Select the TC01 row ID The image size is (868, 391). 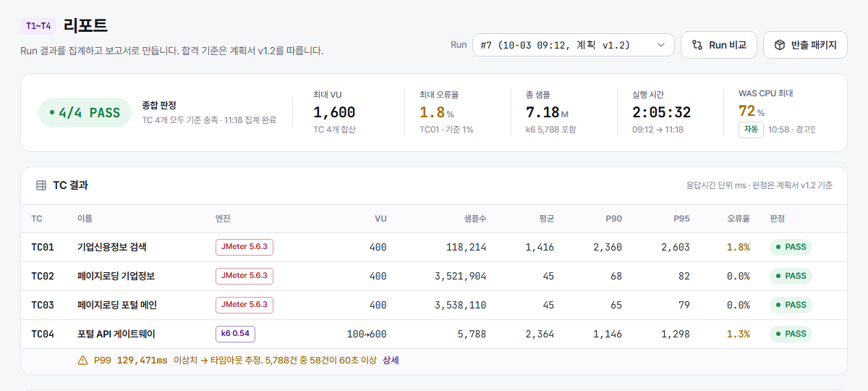click(43, 247)
